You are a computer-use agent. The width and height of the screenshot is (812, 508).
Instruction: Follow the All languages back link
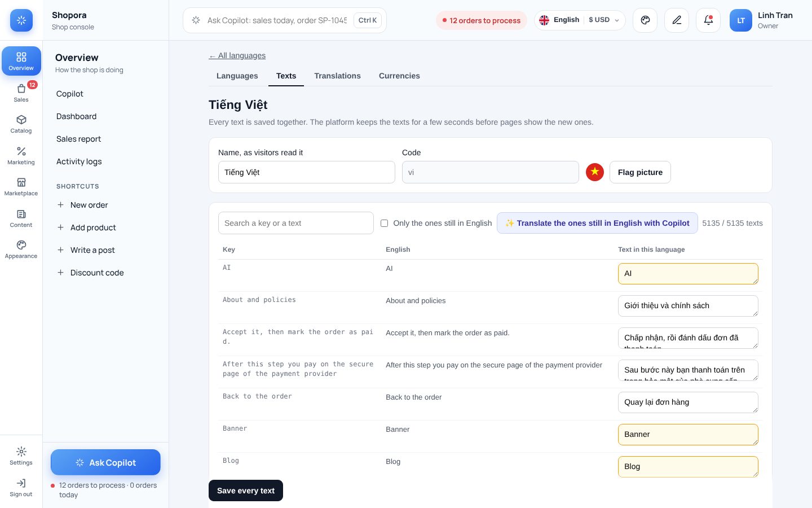(x=237, y=55)
